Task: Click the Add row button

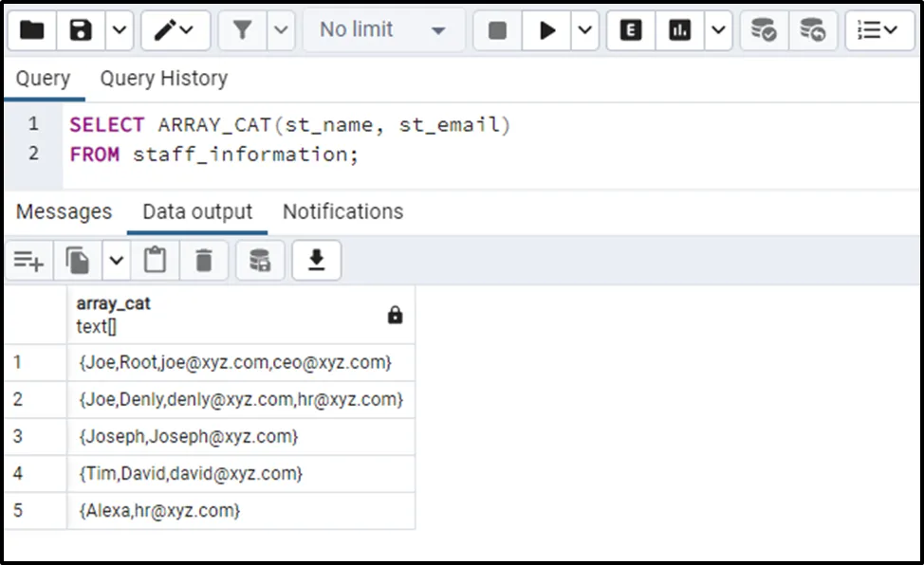Action: pos(28,261)
